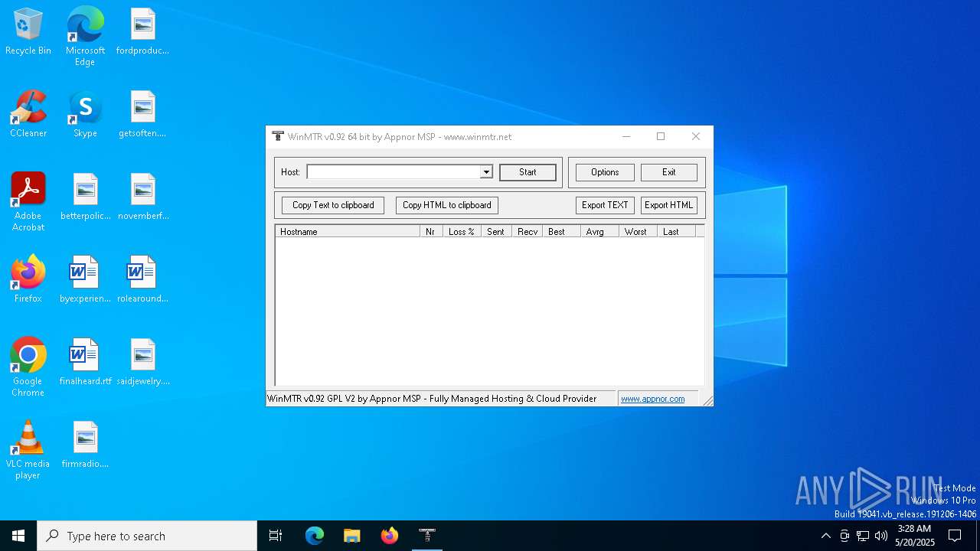The width and height of the screenshot is (980, 551).
Task: Copy Text to clipboard button
Action: tap(333, 205)
